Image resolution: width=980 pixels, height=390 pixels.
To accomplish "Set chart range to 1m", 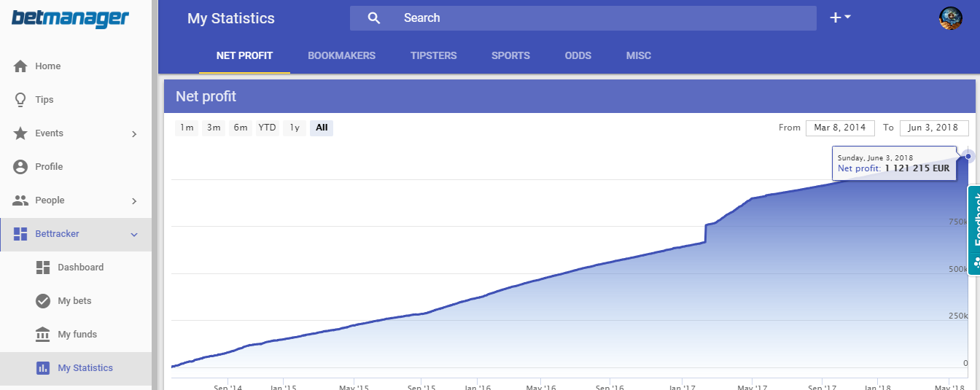I will (187, 128).
